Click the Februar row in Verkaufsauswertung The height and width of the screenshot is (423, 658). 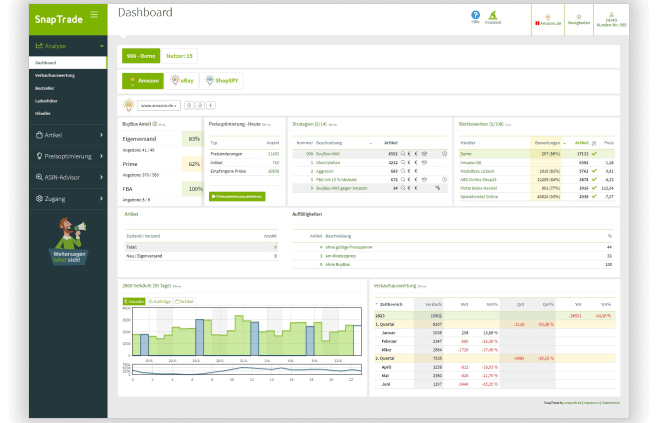click(x=494, y=341)
